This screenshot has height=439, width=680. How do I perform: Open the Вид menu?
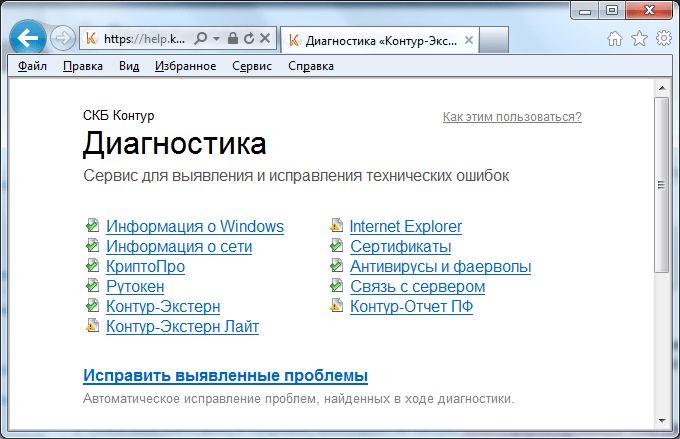(x=129, y=66)
